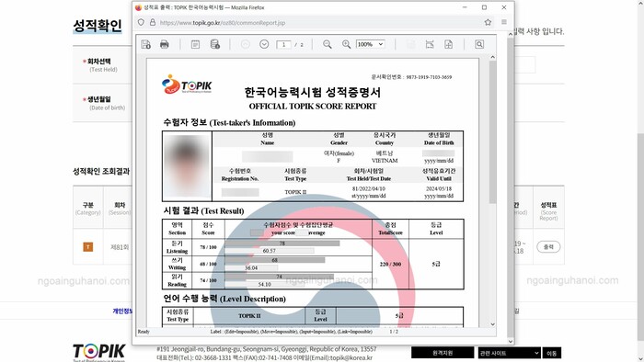
Task: Open the search magnifier in viewer toolbar
Action: (x=479, y=44)
